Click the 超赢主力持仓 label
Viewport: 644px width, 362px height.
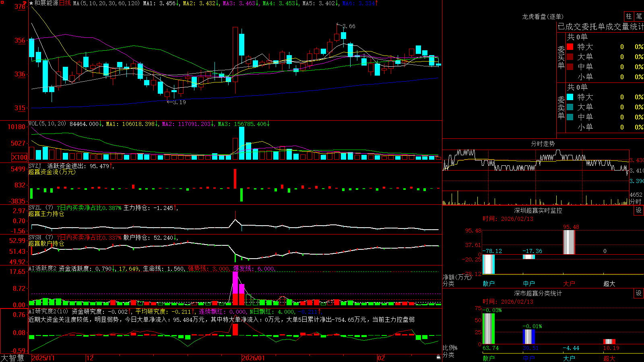point(46,214)
